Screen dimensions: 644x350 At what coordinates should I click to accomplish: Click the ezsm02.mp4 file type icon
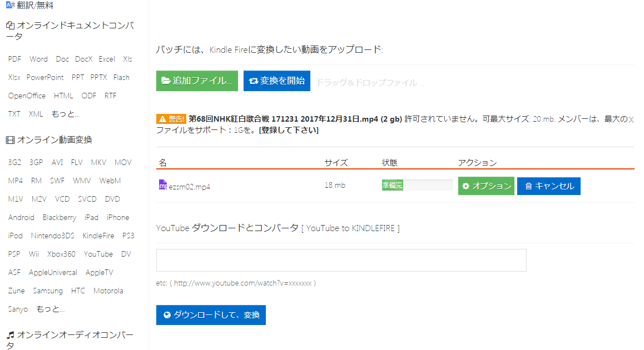(162, 185)
